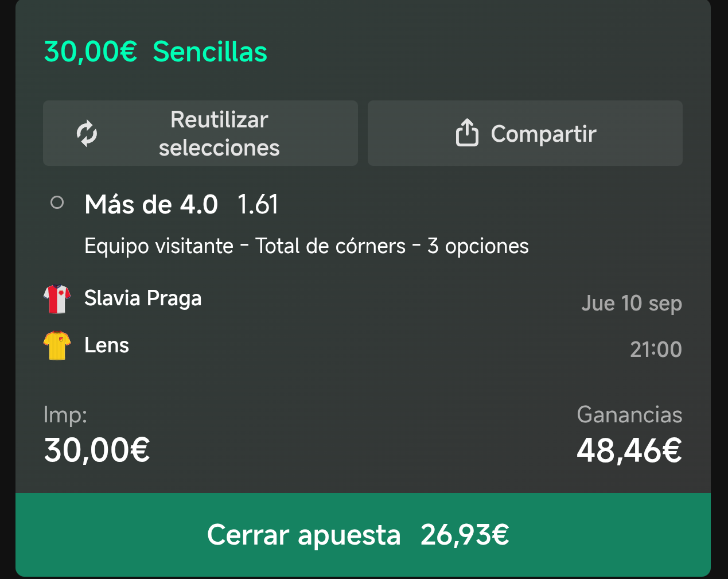Image resolution: width=728 pixels, height=579 pixels.
Task: Click the Ganancias 48,46€ returns amount
Action: click(629, 450)
